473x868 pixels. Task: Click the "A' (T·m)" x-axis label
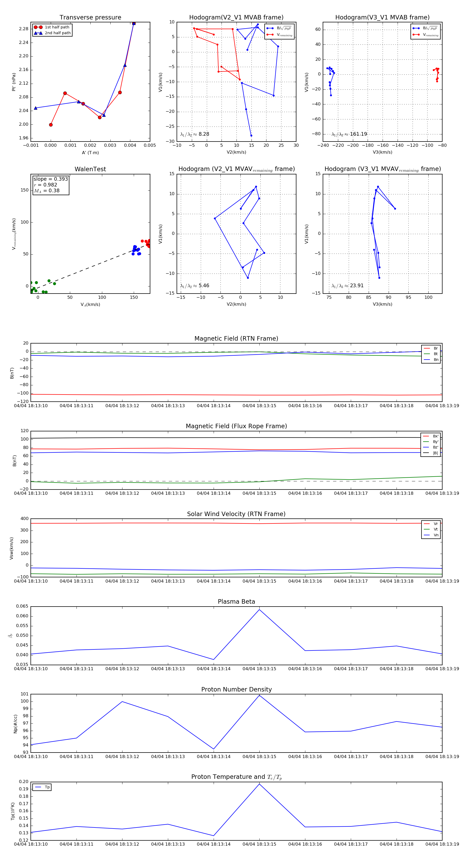coord(90,153)
